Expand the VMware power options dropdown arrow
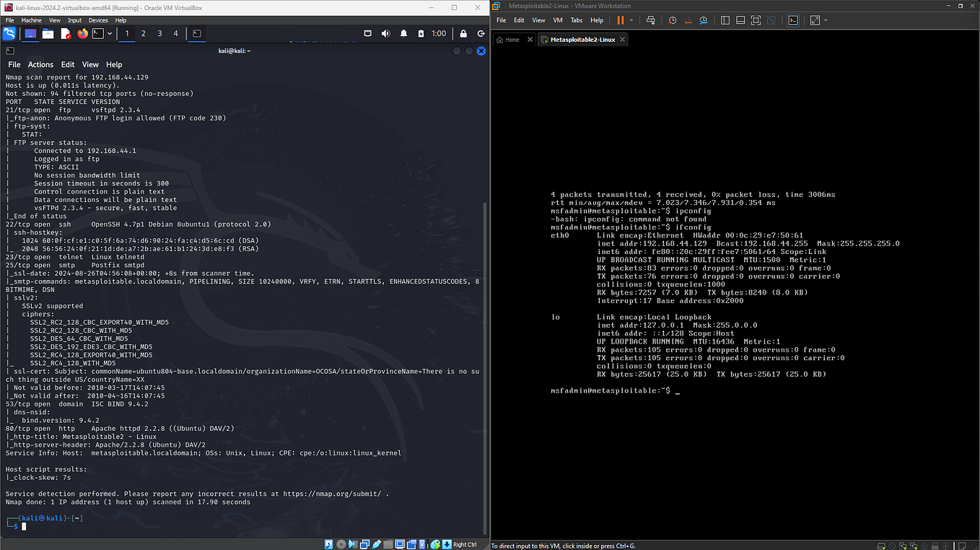 tap(631, 20)
